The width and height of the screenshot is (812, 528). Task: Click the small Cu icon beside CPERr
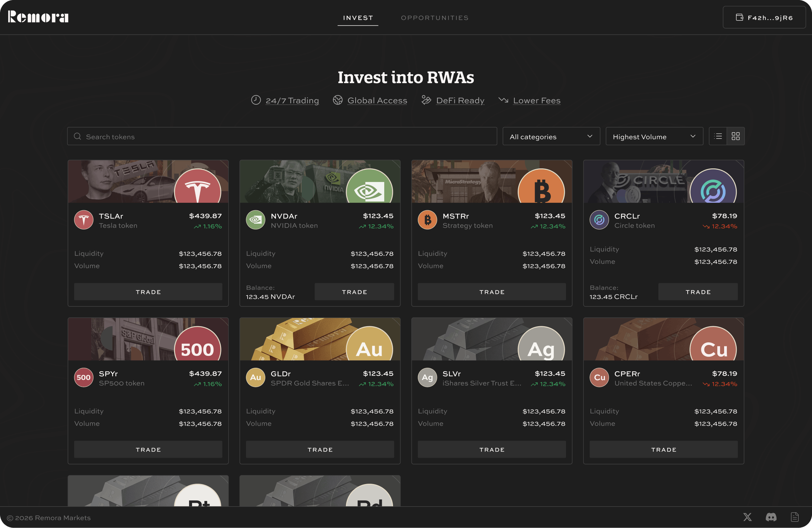pyautogui.click(x=599, y=377)
